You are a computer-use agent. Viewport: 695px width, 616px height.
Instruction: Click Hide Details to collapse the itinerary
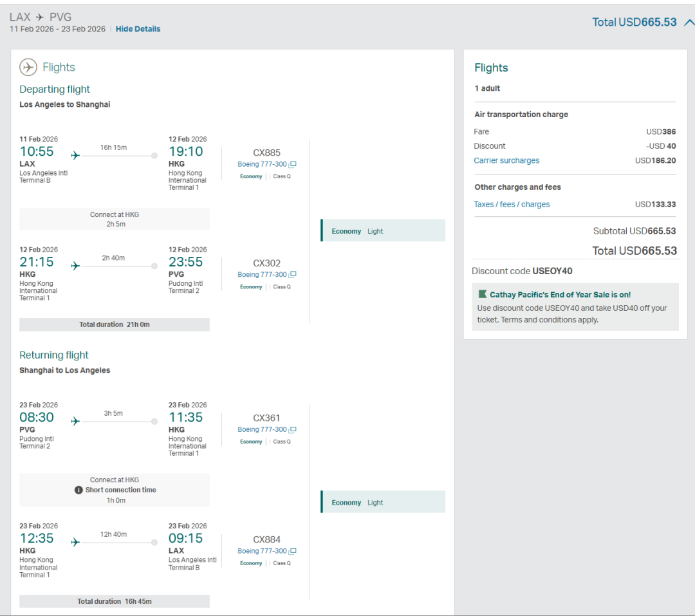click(138, 29)
